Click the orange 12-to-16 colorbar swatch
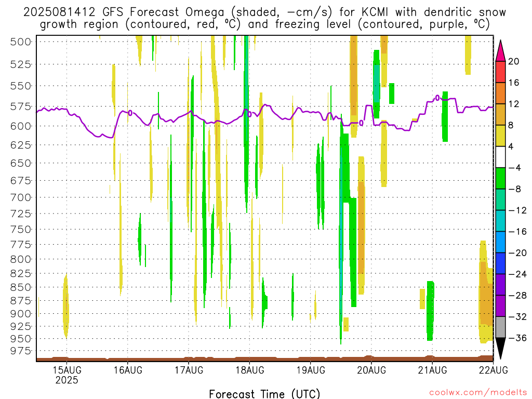 500,93
